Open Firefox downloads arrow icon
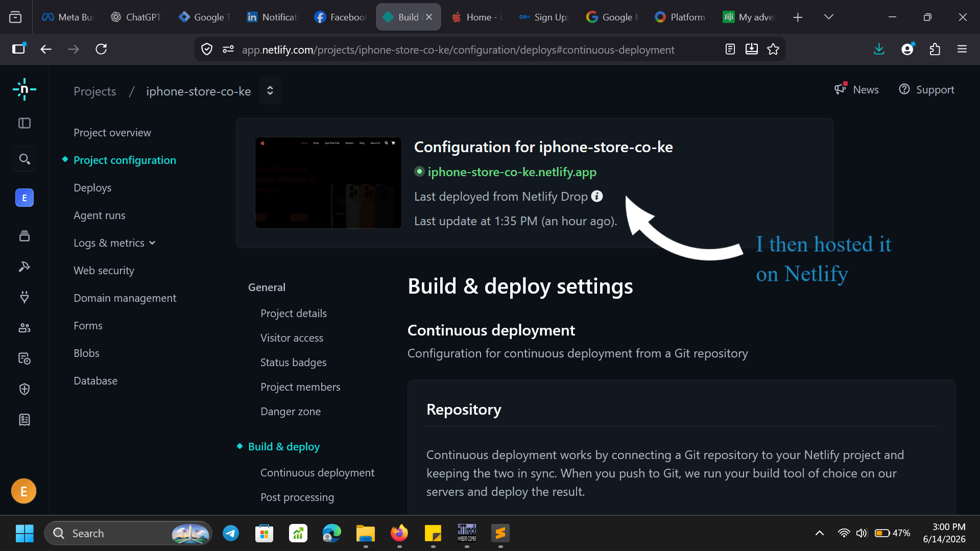980x551 pixels. point(879,49)
